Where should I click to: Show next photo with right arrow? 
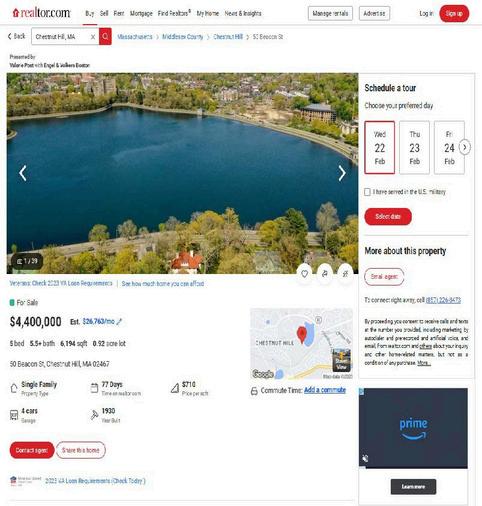tap(342, 173)
